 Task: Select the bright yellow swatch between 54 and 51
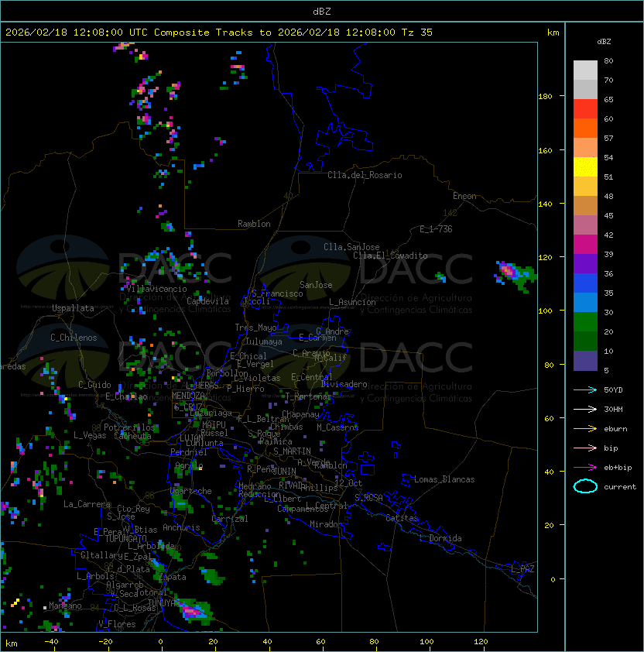585,166
